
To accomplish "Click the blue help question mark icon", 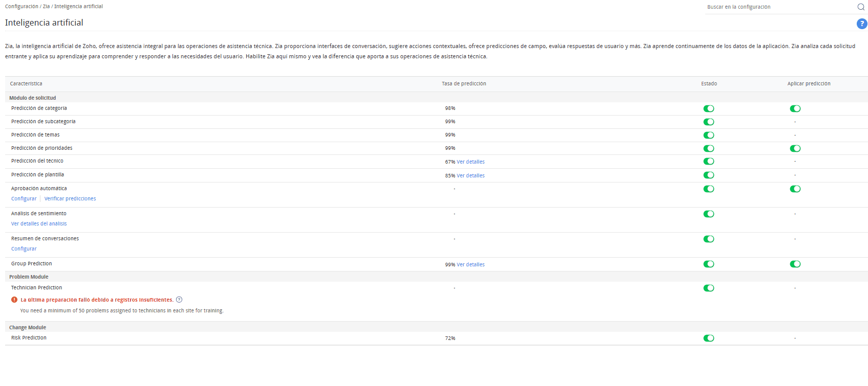I will click(861, 24).
